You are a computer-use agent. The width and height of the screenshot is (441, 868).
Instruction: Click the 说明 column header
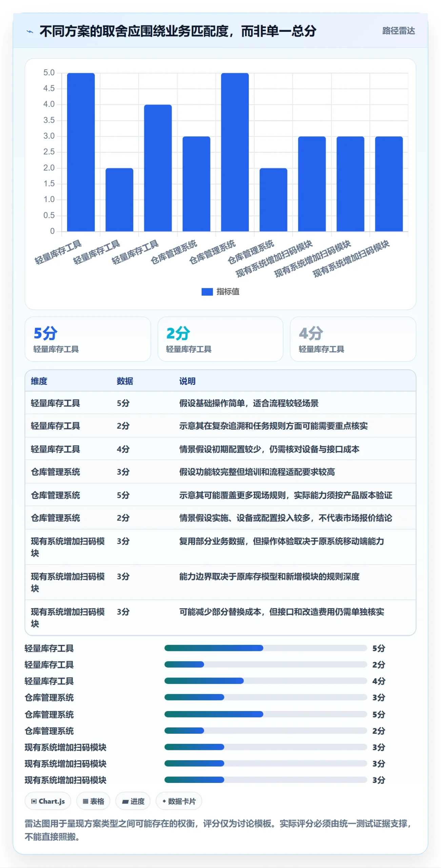click(187, 381)
